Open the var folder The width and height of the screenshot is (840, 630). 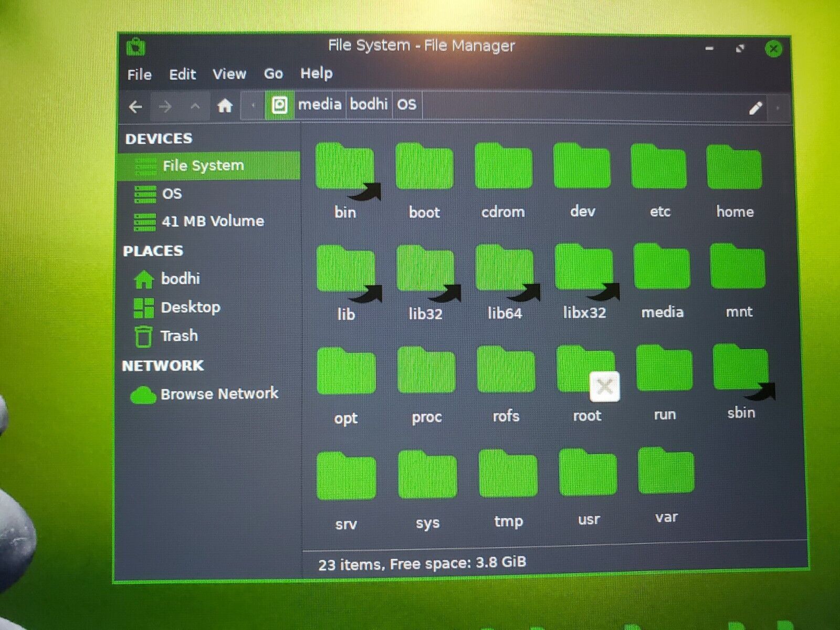[666, 470]
